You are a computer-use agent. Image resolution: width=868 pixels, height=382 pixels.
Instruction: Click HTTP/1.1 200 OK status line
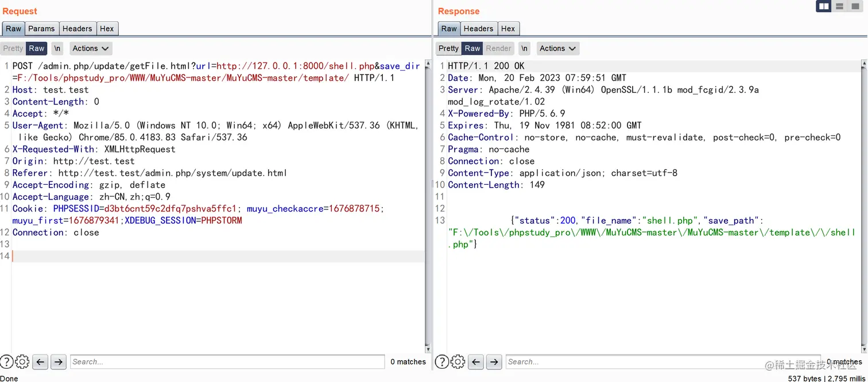pos(486,66)
